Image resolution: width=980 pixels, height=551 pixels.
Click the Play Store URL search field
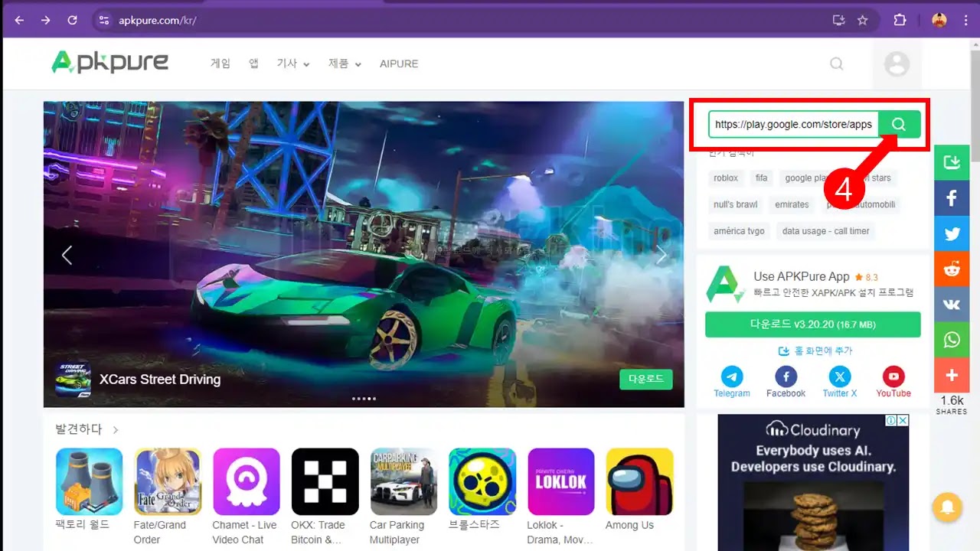[x=793, y=124]
